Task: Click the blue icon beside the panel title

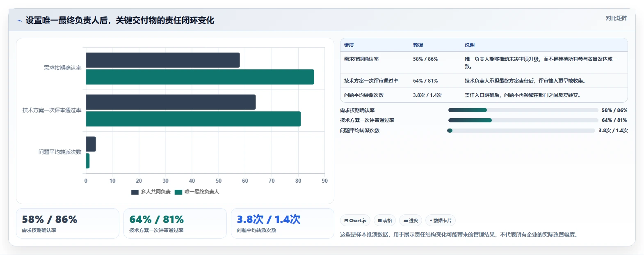Action: (x=19, y=21)
